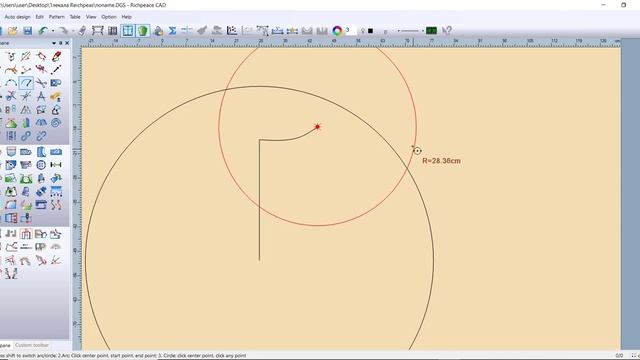640x360 pixels.
Task: Click the gray Redo arrow
Action: point(62,31)
